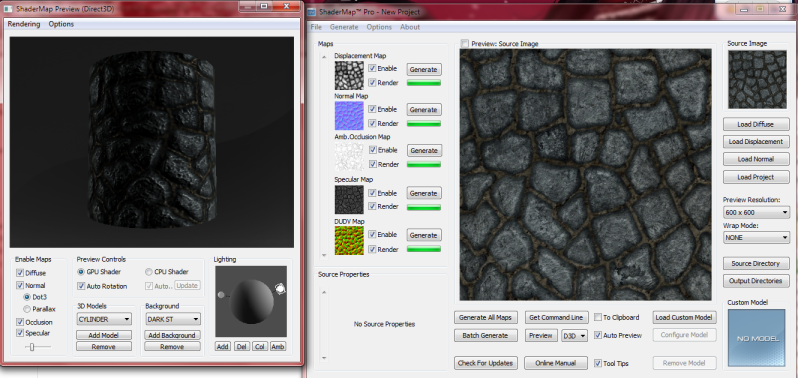Toggle Enable for Normal Map
The height and width of the screenshot is (378, 798).
pos(373,109)
